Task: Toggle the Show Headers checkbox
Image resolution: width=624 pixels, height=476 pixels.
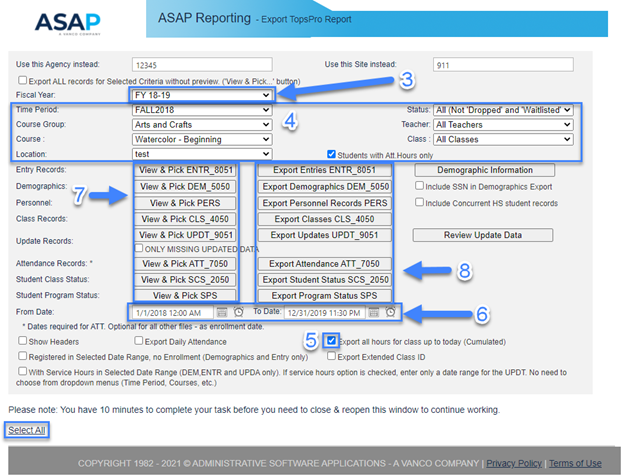Action: pyautogui.click(x=23, y=341)
